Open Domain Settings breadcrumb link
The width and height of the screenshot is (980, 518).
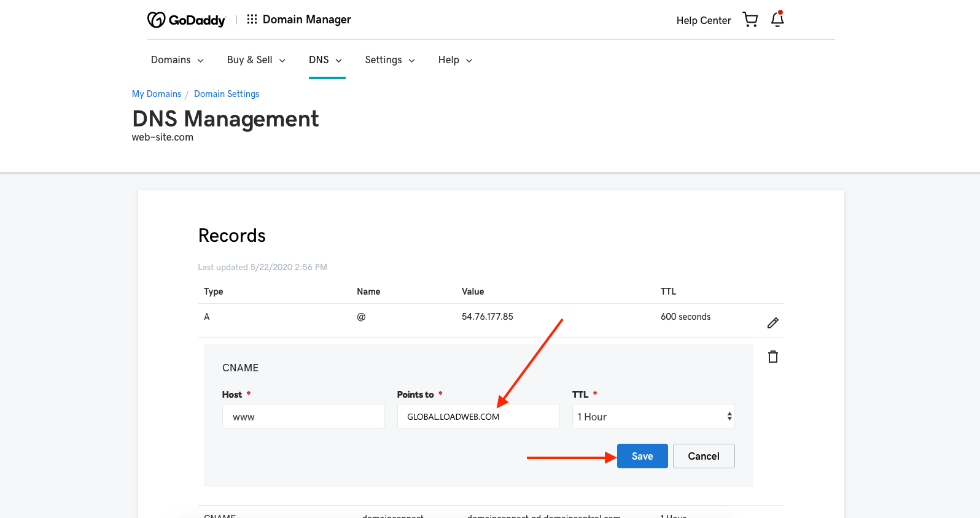[x=227, y=94]
